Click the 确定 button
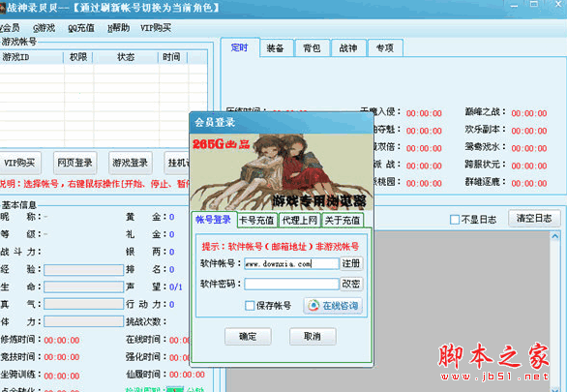 pos(248,336)
